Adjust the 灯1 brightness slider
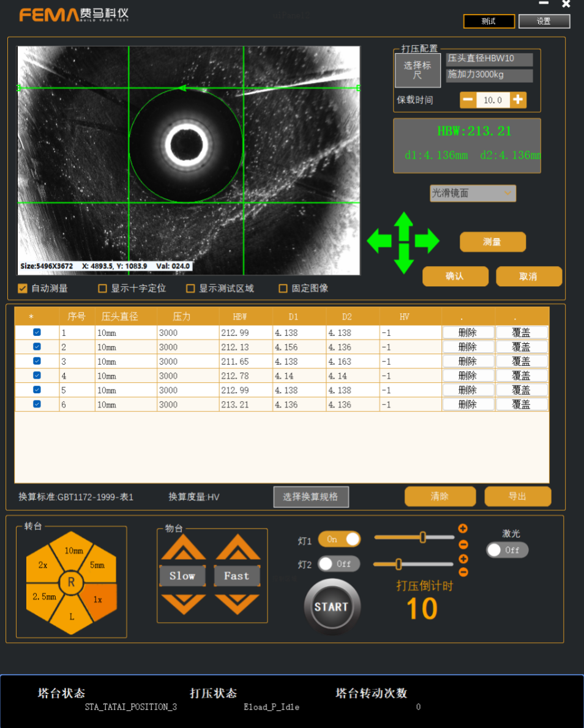This screenshot has width=584, height=728. coord(422,537)
